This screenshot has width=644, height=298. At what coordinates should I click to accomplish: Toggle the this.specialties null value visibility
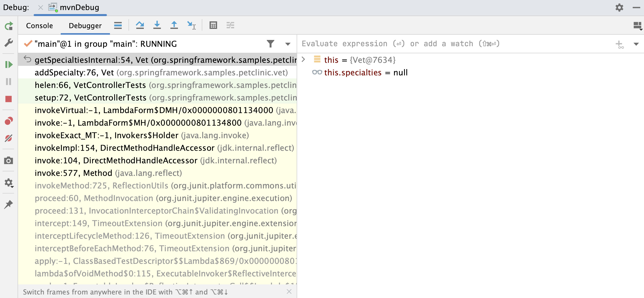[x=317, y=73]
